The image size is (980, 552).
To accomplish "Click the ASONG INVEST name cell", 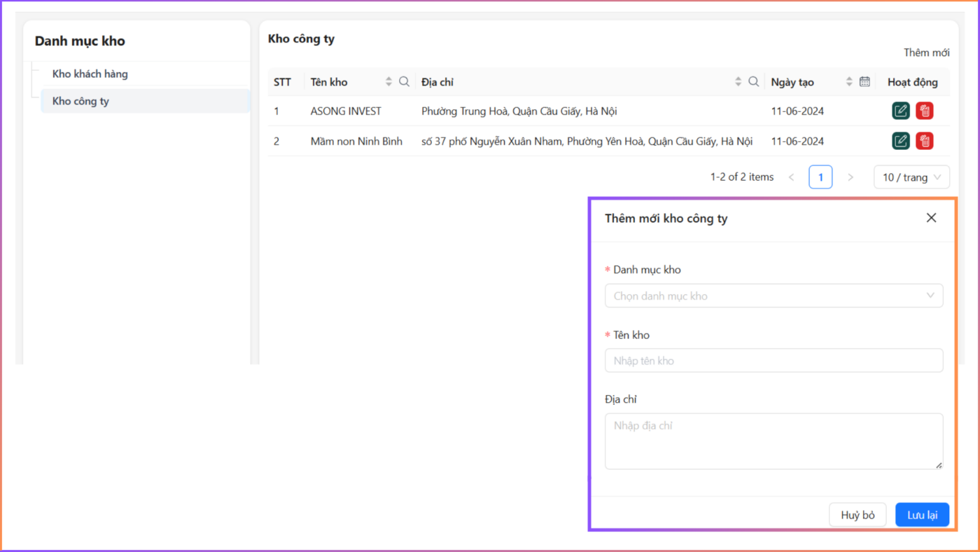I will pyautogui.click(x=346, y=111).
